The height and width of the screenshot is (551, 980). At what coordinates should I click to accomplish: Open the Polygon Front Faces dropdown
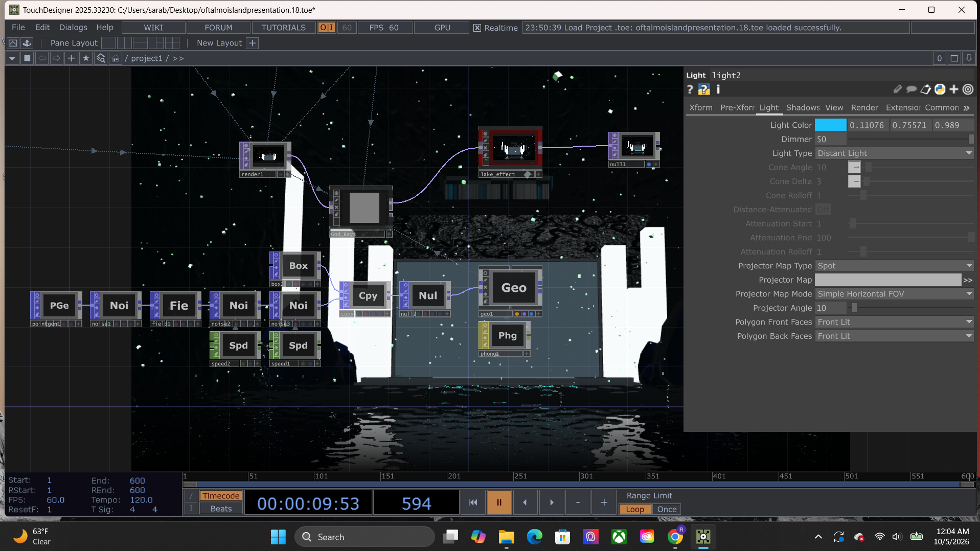coord(894,322)
